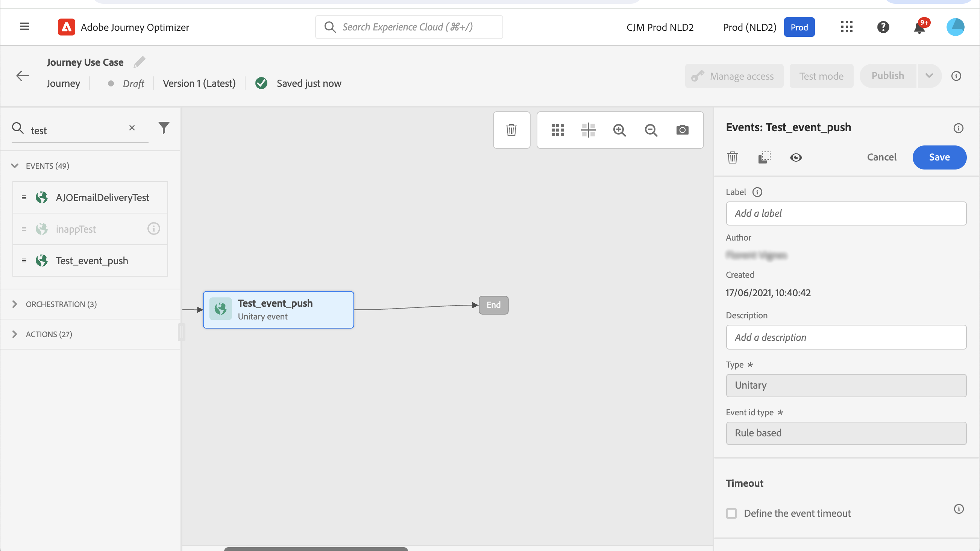Screen dimensions: 980x551
Task: Collapse the EVENTS section
Action: tap(15, 166)
